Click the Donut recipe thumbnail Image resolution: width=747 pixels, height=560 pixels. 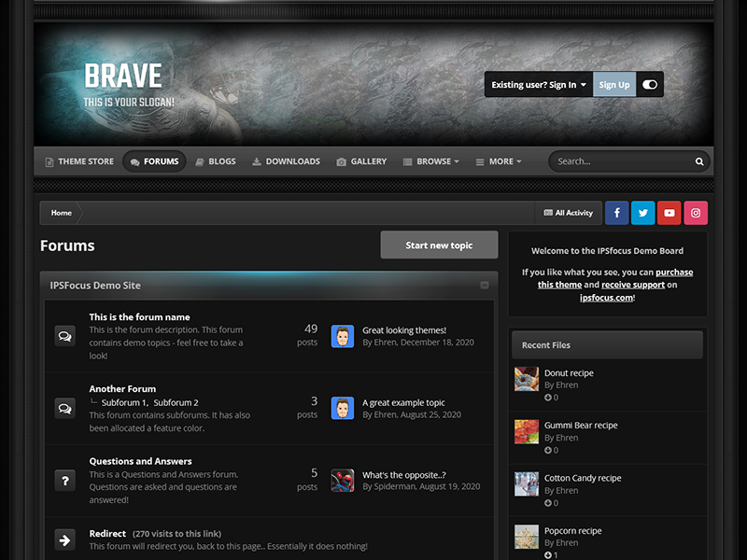[x=527, y=379]
